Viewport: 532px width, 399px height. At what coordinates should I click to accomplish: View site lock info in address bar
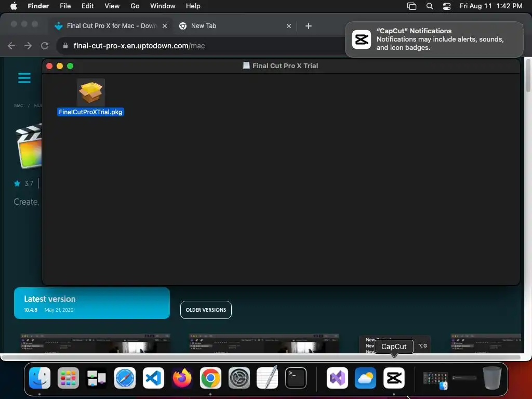tap(65, 46)
